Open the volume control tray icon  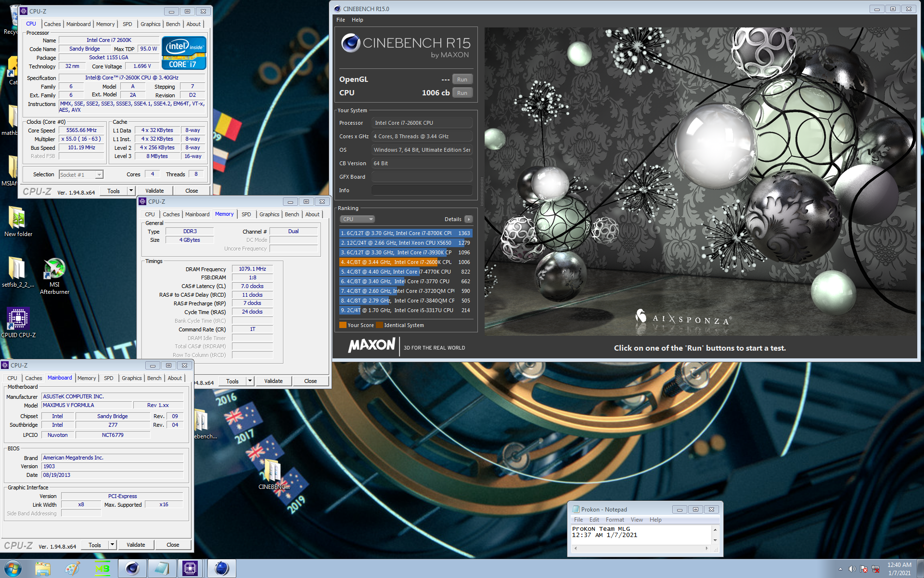[852, 569]
